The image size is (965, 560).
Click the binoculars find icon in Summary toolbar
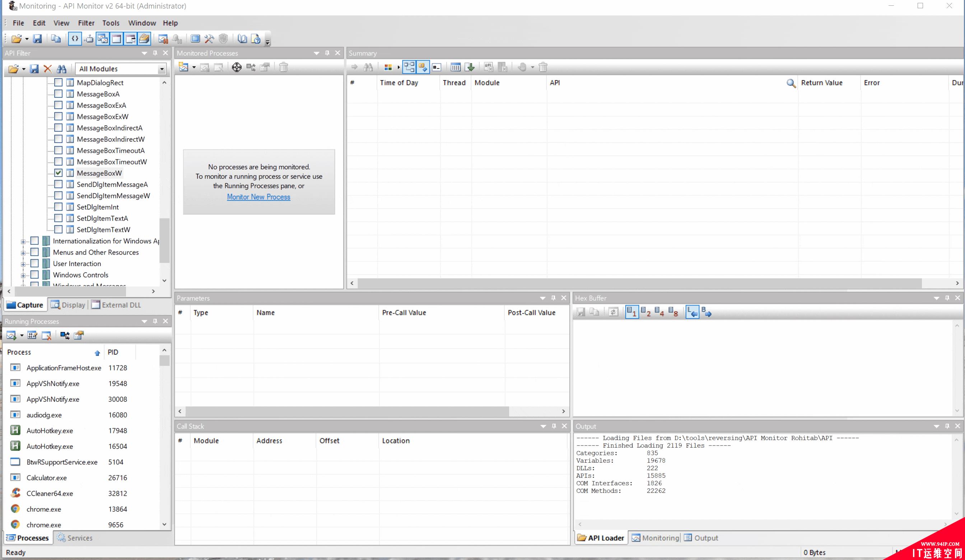(368, 67)
